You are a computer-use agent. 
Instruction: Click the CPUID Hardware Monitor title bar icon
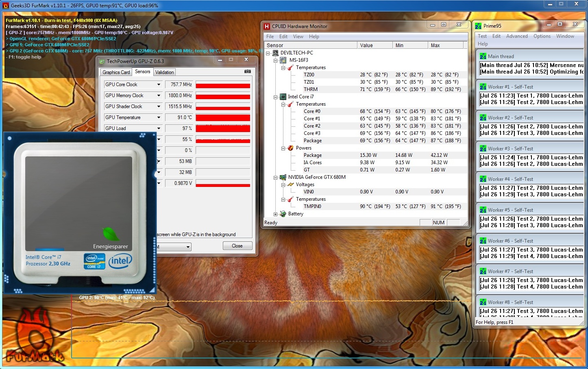pos(267,26)
